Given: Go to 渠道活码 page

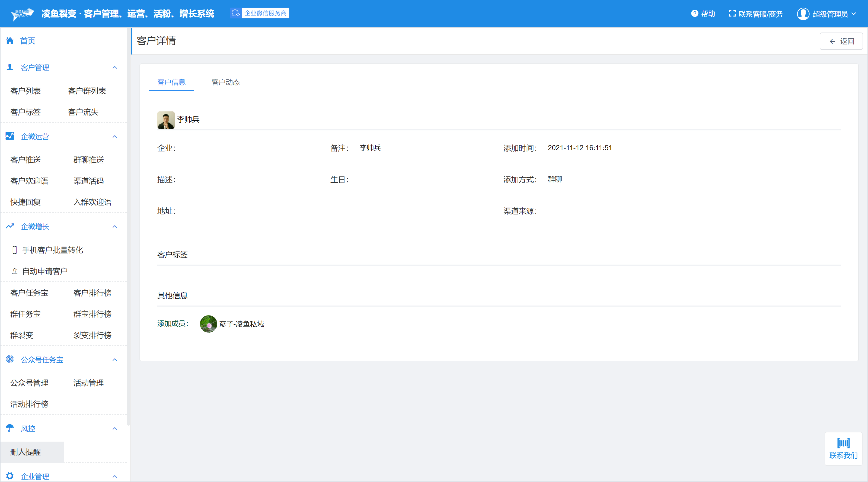Looking at the screenshot, I should pyautogui.click(x=88, y=181).
